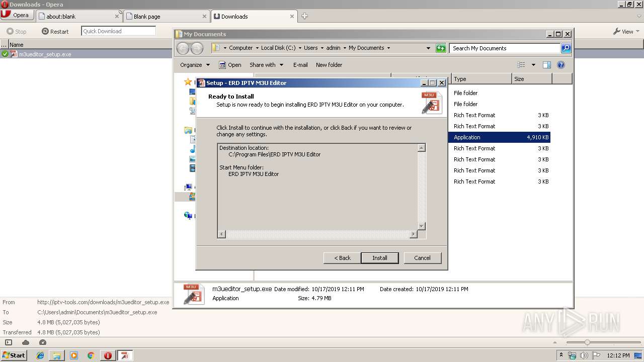Click the Explorer forward navigation arrow
Image resolution: width=644 pixels, height=362 pixels.
(197, 48)
